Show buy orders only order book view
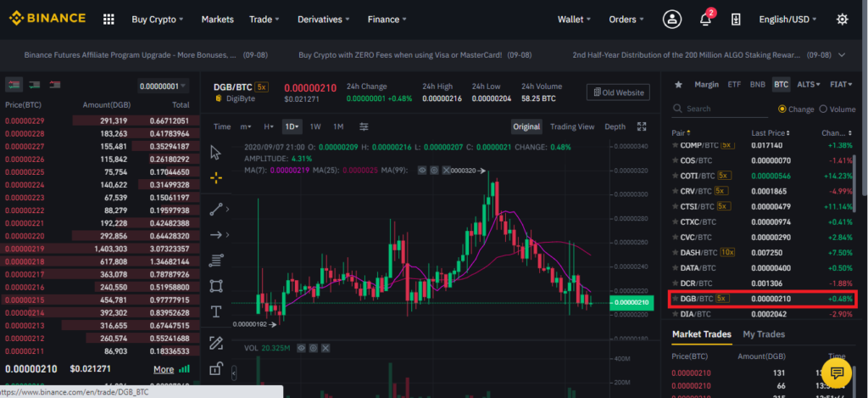Viewport: 868px width, 398px height. point(34,85)
